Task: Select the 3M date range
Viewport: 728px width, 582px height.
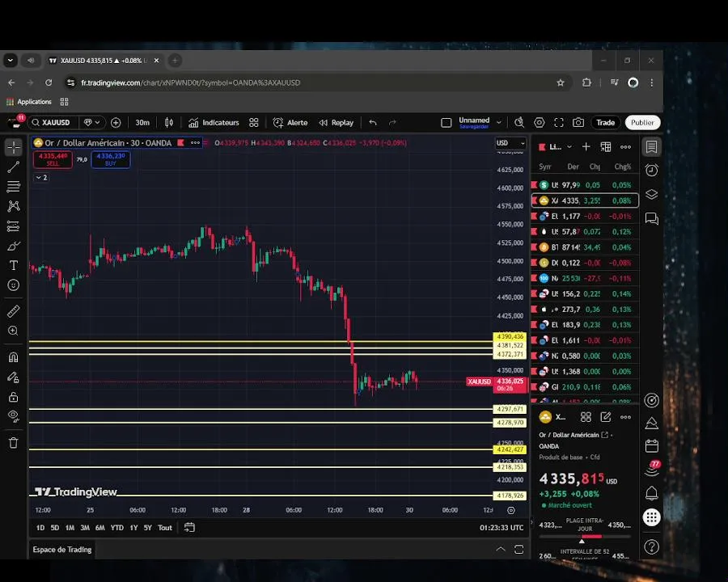Action: pyautogui.click(x=85, y=528)
